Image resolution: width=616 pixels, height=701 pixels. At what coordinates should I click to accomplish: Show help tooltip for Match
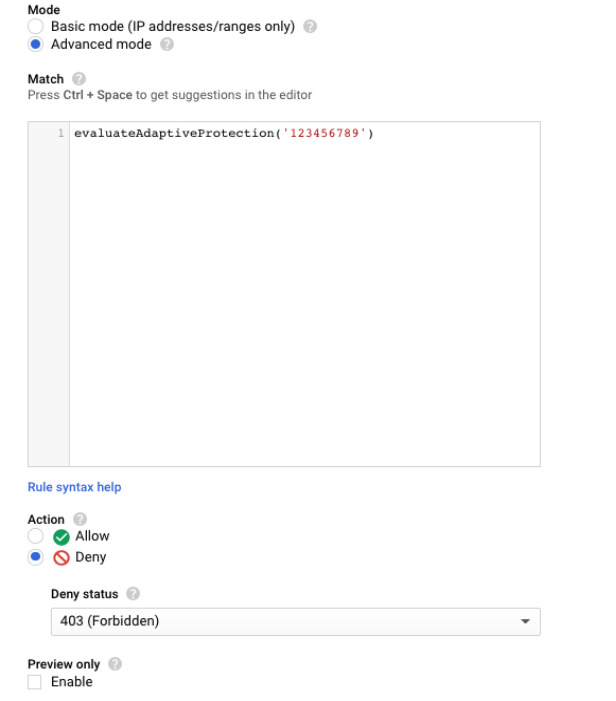coord(79,79)
